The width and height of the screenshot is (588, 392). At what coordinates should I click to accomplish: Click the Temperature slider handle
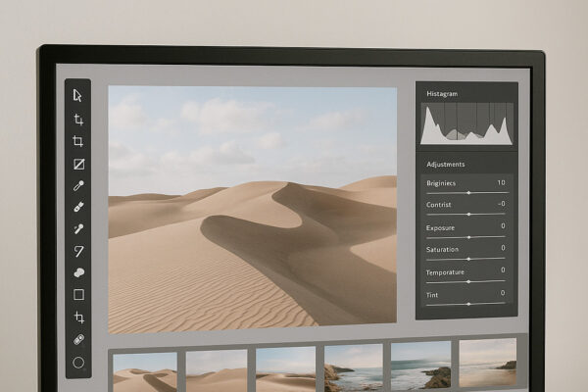click(x=468, y=281)
